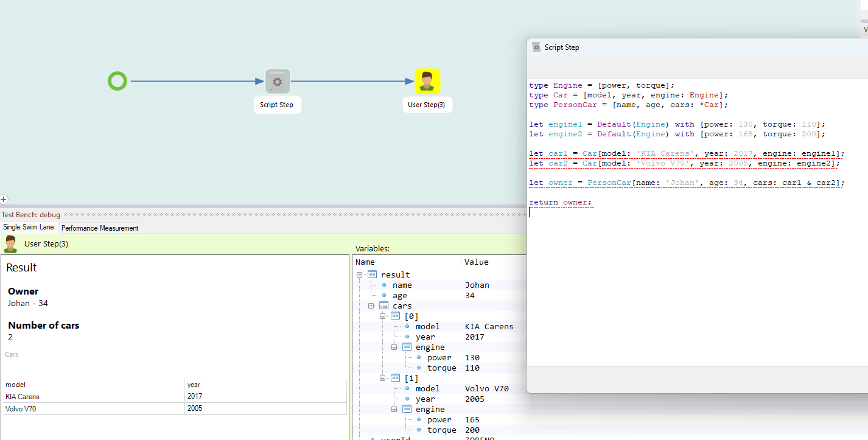The image size is (868, 440).
Task: Select the torque 200 row in Variables
Action: click(441, 430)
